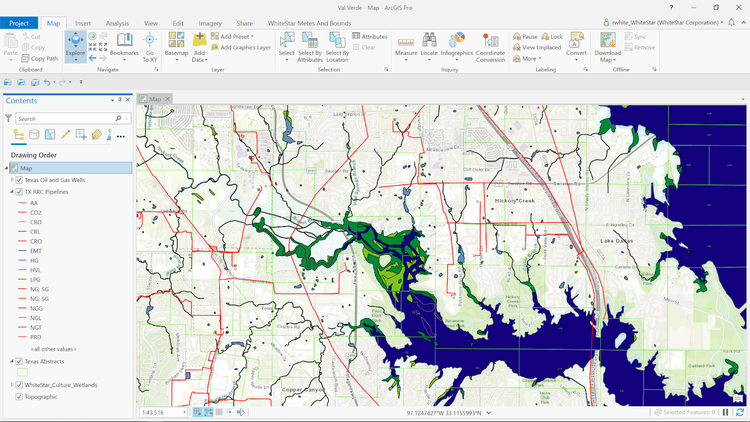Toggle WhiteStar_Culture_Wetlands layer checkbox
The width and height of the screenshot is (750, 422).
pyautogui.click(x=19, y=385)
